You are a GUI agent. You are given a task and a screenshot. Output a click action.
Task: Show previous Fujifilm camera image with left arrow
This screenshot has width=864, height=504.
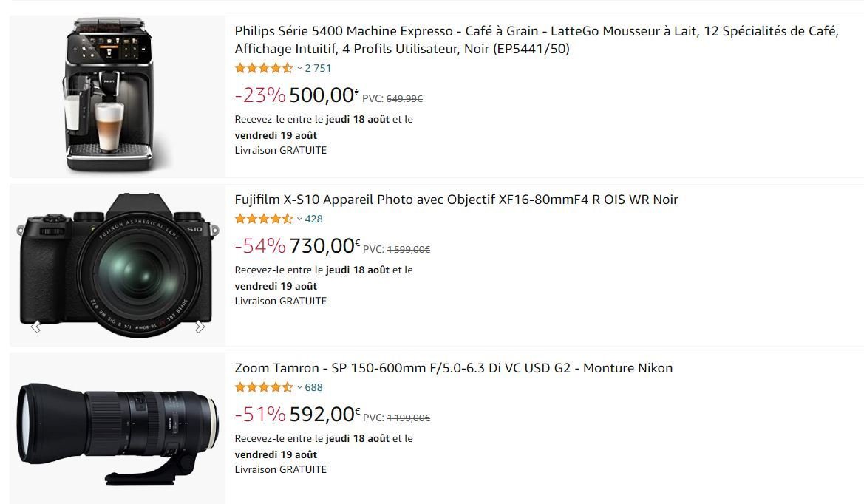pos(35,327)
